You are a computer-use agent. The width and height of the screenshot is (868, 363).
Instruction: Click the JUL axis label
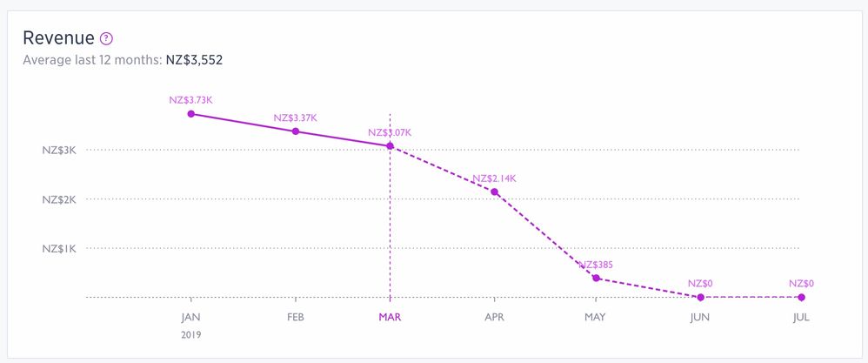coord(801,317)
